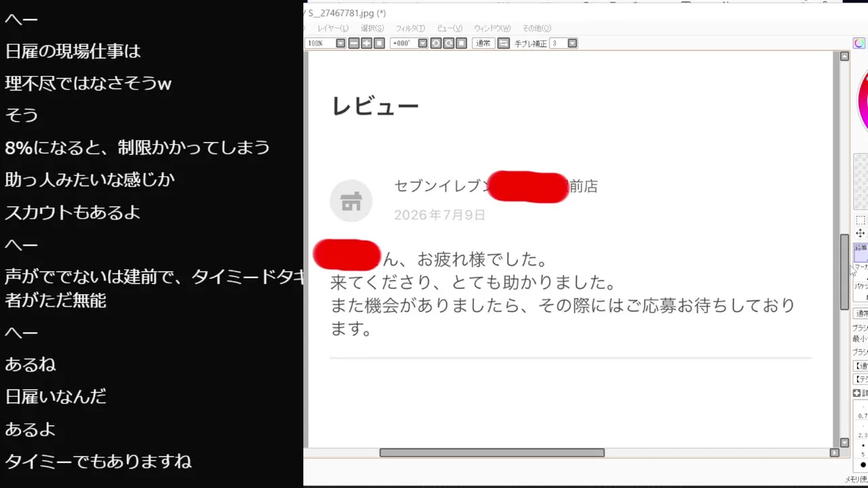Screen dimensions: 868x488
Task: Click the レビュー heading on canvas
Action: click(375, 106)
